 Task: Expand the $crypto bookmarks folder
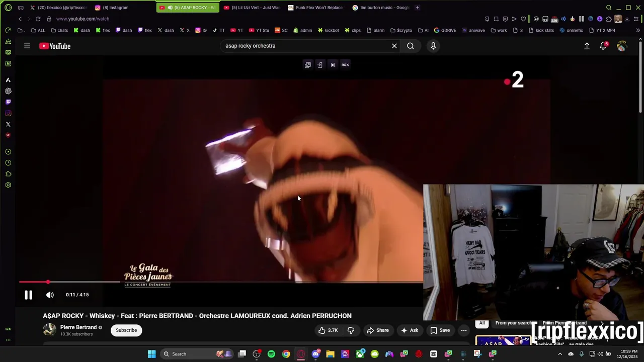[401, 30]
